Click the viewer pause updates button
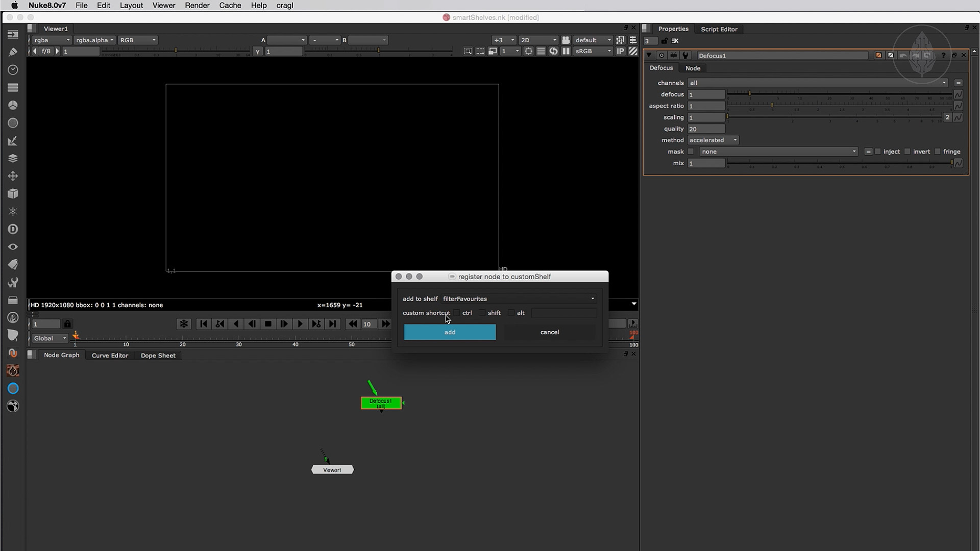This screenshot has height=551, width=980. click(566, 51)
